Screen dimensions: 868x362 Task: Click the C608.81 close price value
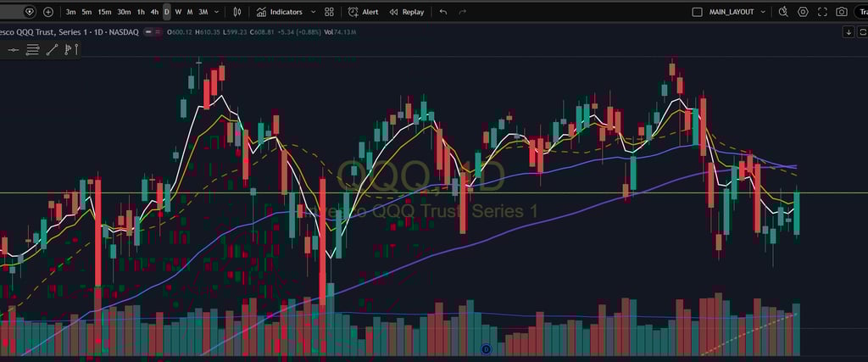(x=263, y=32)
